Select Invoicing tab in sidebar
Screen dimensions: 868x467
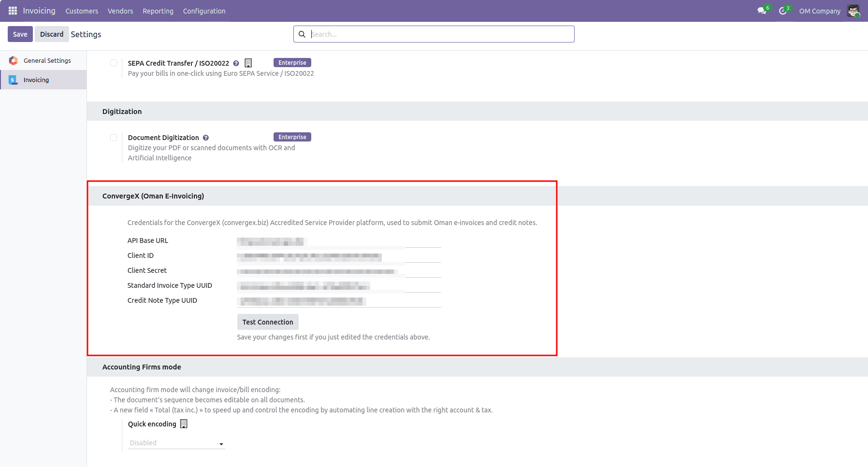pyautogui.click(x=43, y=80)
